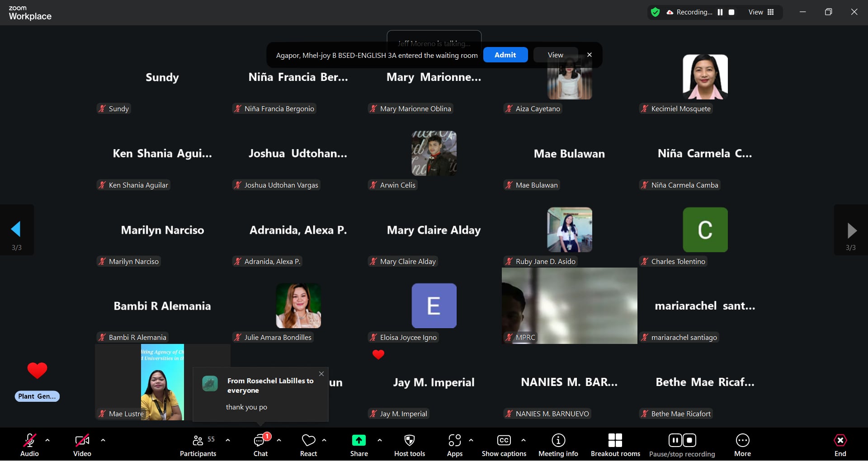The image size is (868, 461).
Task: Pause the recording in top bar
Action: click(x=720, y=12)
